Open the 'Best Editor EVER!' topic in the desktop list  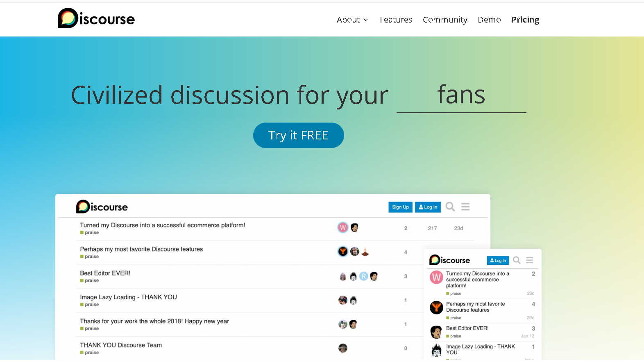105,273
